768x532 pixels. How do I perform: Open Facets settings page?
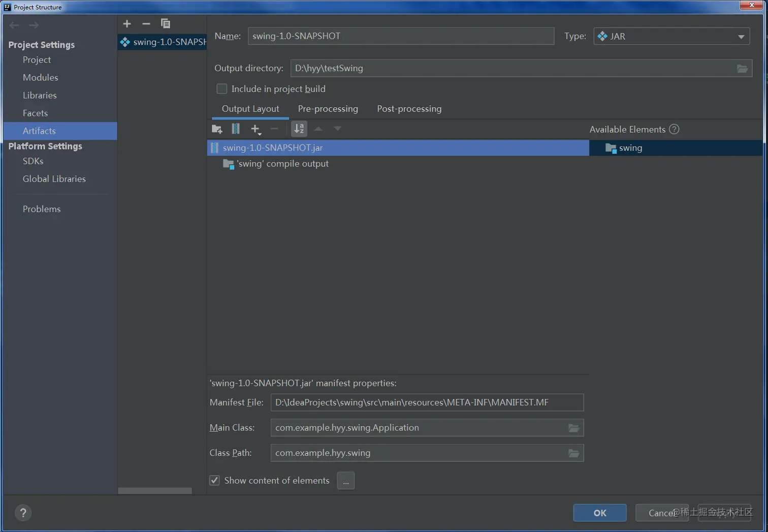tap(35, 113)
